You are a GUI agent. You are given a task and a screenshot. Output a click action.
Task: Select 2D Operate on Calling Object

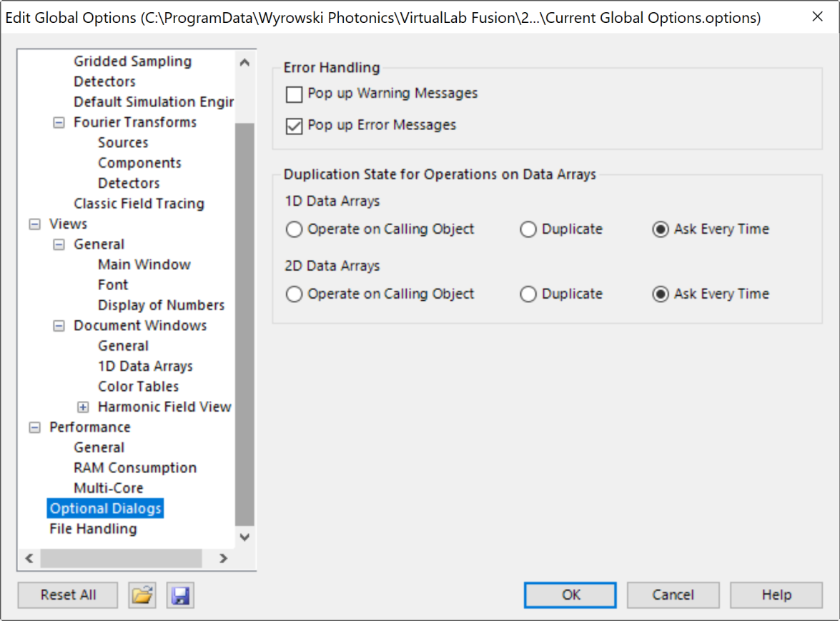click(294, 294)
